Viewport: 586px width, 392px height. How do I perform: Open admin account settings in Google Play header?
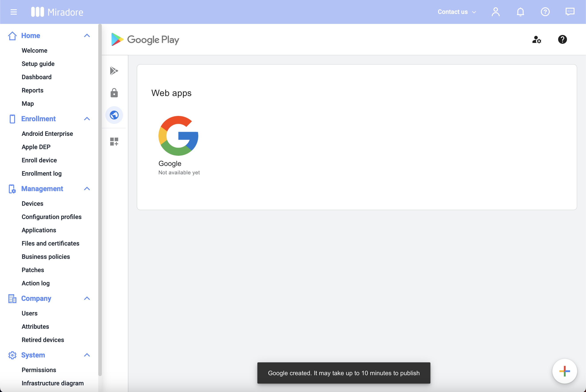point(537,40)
